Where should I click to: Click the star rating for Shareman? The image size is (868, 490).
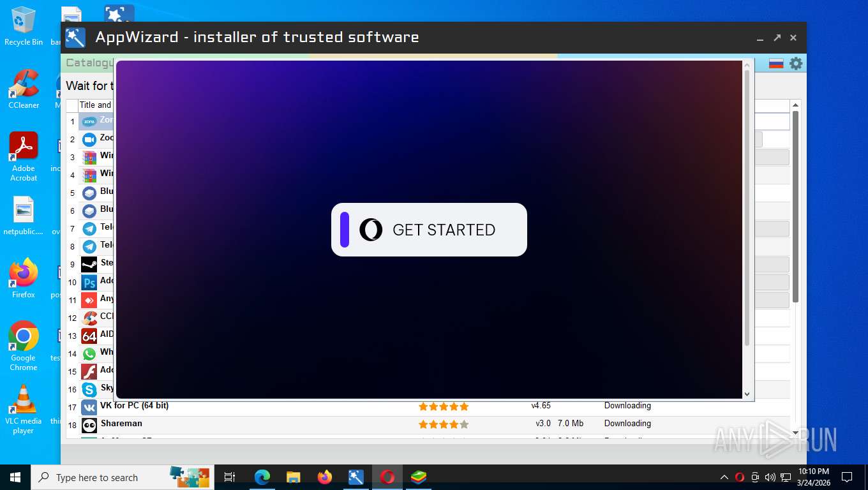click(x=444, y=424)
